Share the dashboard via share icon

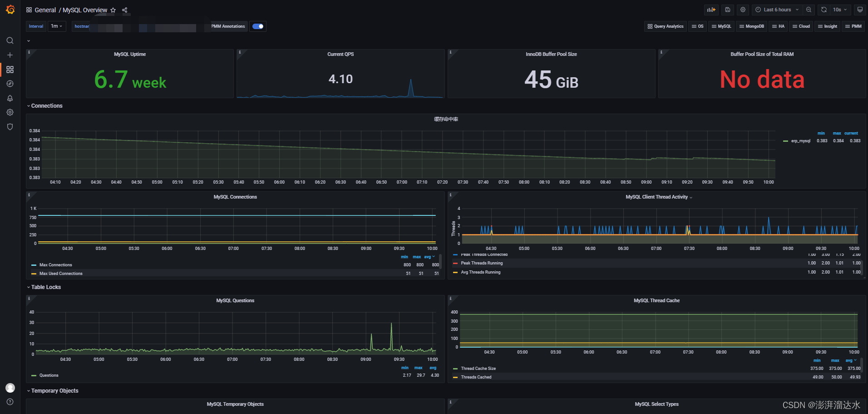pyautogui.click(x=125, y=10)
